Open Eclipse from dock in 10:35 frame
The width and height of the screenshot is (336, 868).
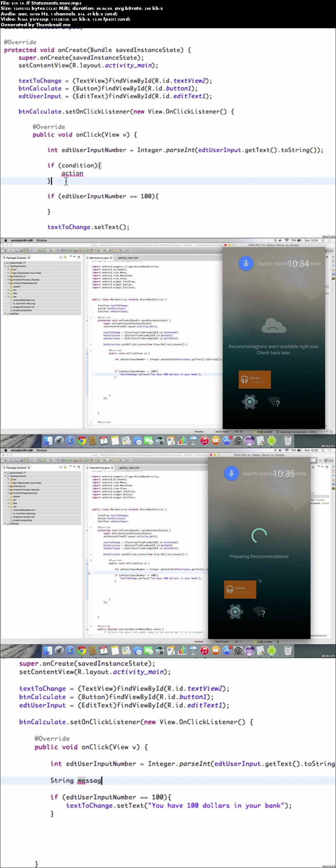point(249,650)
